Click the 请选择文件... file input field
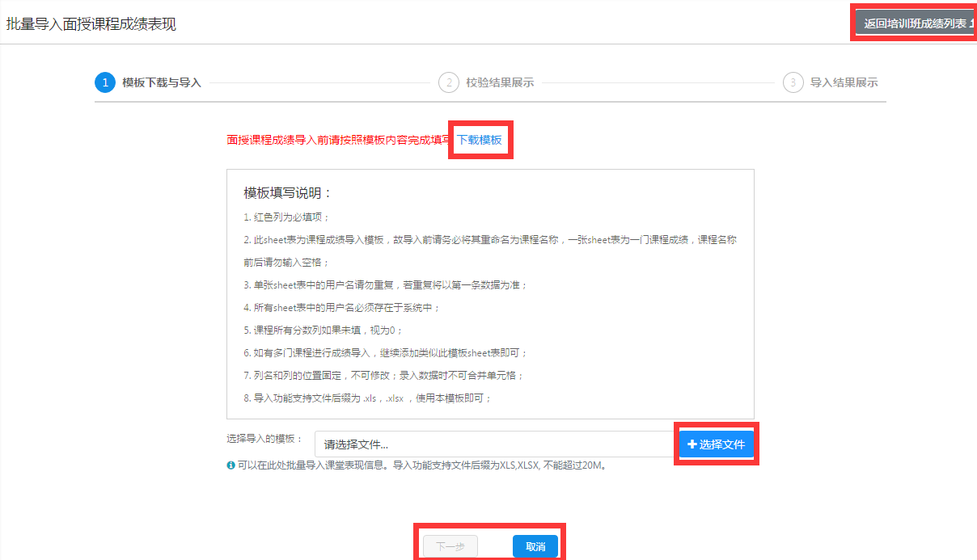Image resolution: width=977 pixels, height=560 pixels. coord(493,444)
